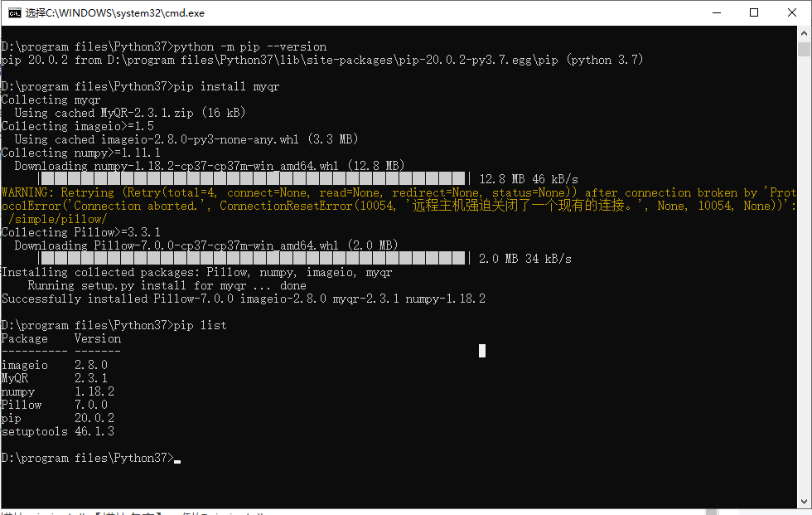Click the 'setuptools' package name
The image size is (812, 515).
(35, 431)
